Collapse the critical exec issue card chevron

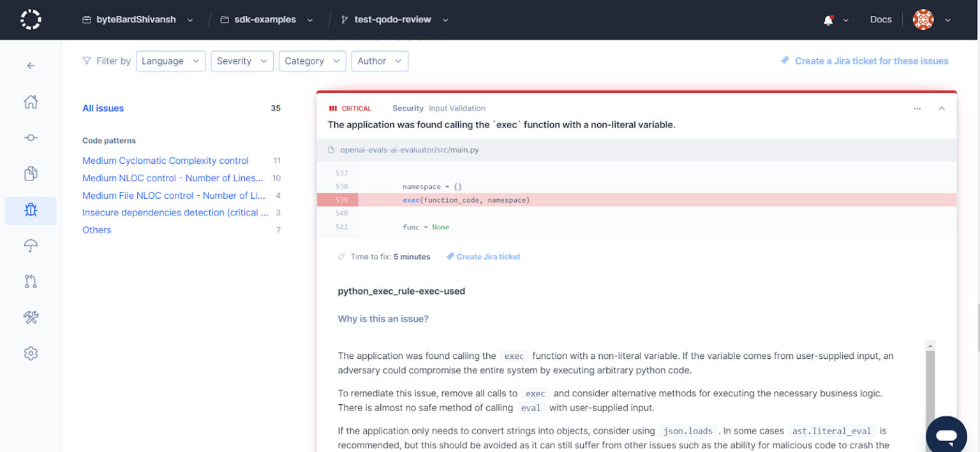click(942, 108)
